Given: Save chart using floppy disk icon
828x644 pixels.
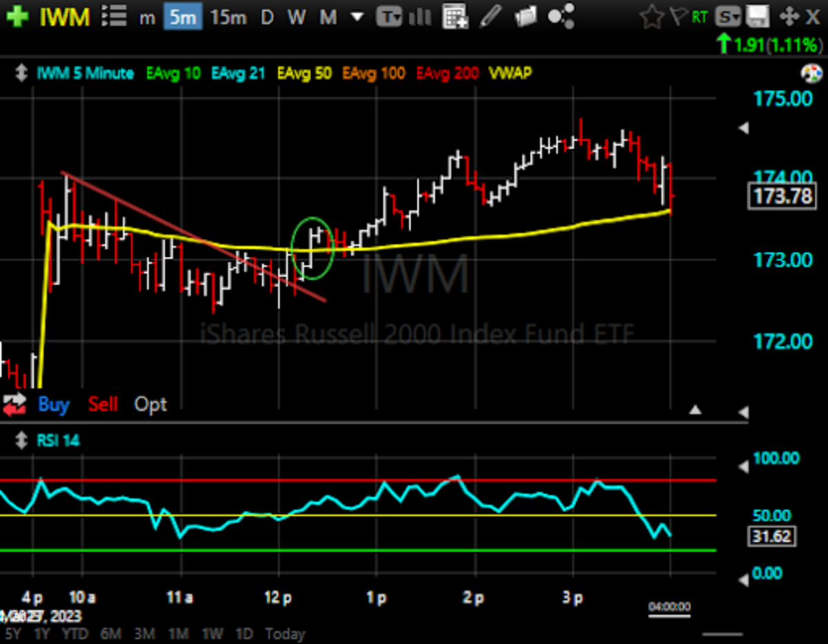Looking at the screenshot, I should pos(758,17).
